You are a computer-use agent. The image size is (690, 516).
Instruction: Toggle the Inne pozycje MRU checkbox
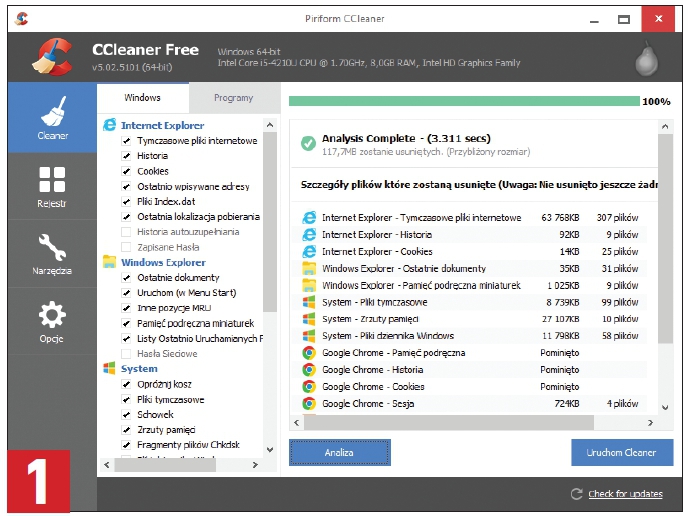(126, 308)
